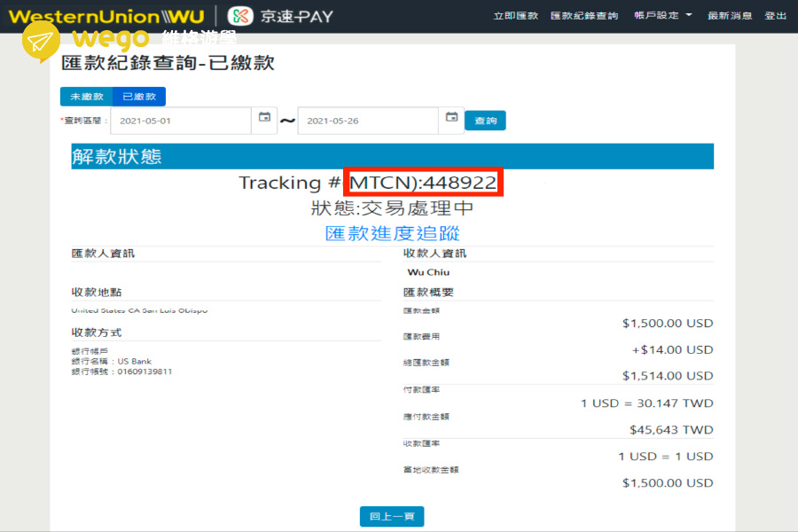798x532 pixels.
Task: Click the start date field showing 2021-05-01
Action: click(x=180, y=121)
